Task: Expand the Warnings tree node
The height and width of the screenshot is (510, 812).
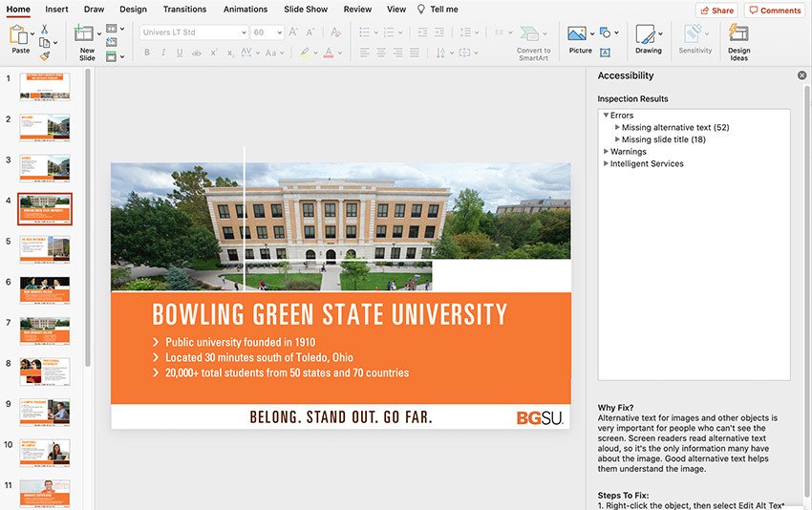Action: (x=606, y=152)
